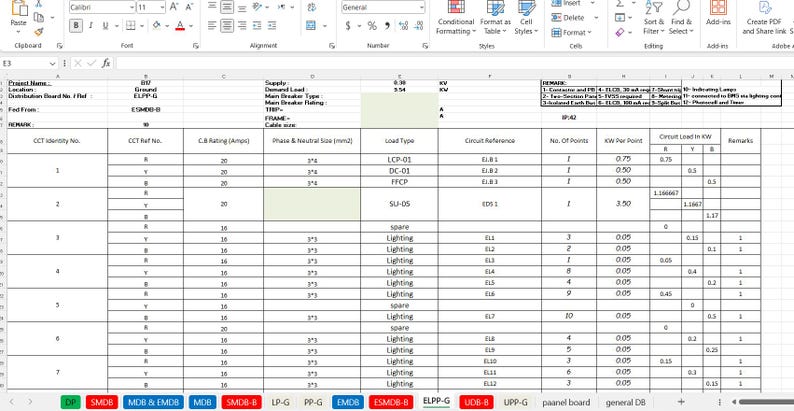Screen dimensions: 794x411
Task: Click the Decrease Indent icon
Action: click(257, 25)
